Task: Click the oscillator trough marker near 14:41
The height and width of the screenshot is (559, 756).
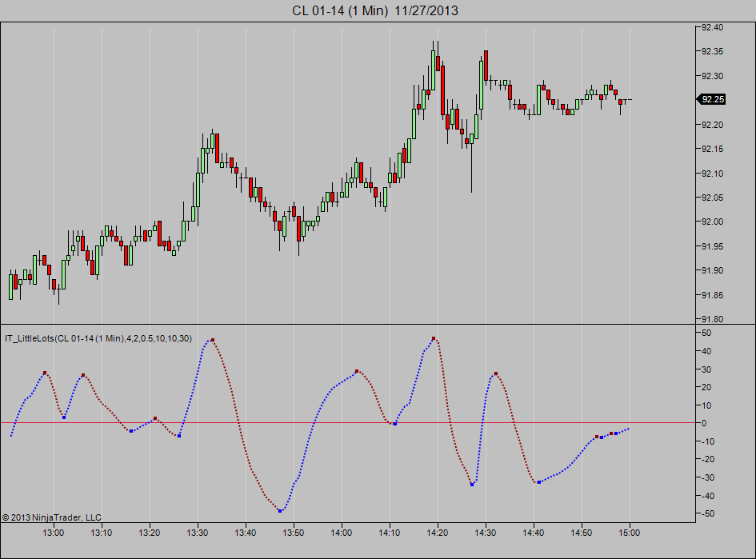Action: [x=539, y=482]
